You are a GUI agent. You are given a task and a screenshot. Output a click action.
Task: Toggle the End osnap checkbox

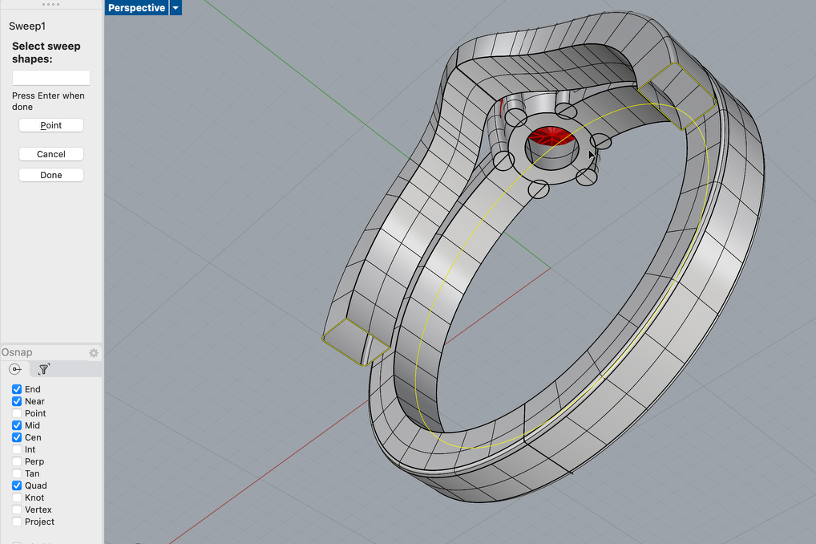click(x=17, y=389)
